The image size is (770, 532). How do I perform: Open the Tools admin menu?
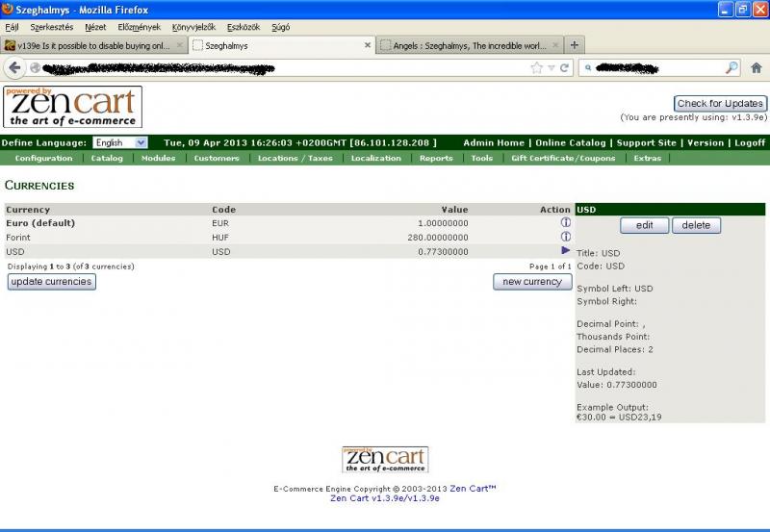[x=482, y=158]
